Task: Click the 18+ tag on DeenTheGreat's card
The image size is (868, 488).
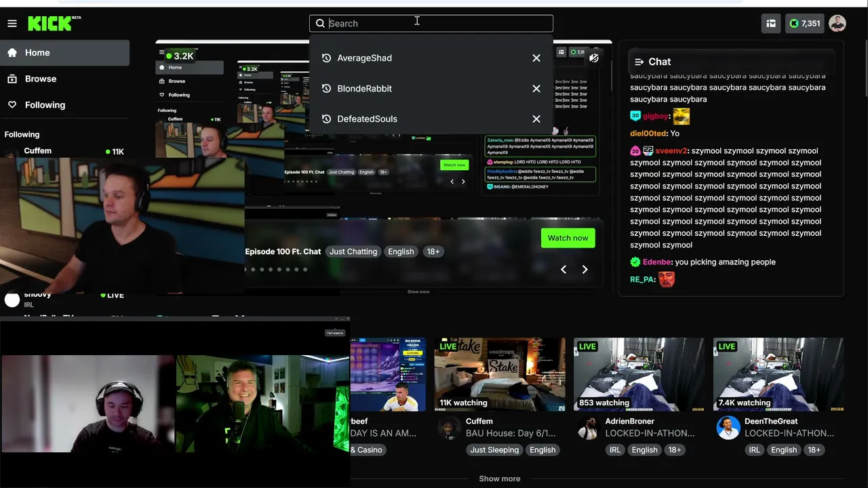Action: click(814, 450)
